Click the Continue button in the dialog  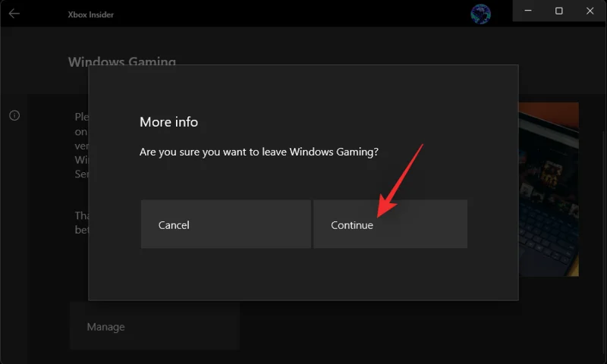point(390,224)
